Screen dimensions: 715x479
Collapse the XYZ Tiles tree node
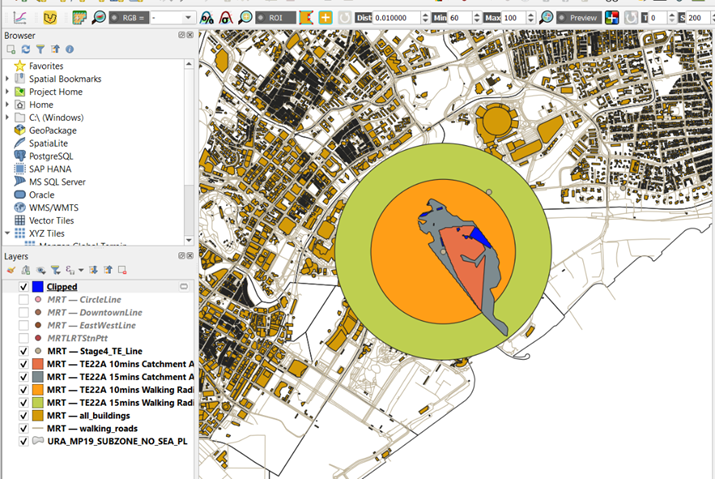click(x=8, y=233)
